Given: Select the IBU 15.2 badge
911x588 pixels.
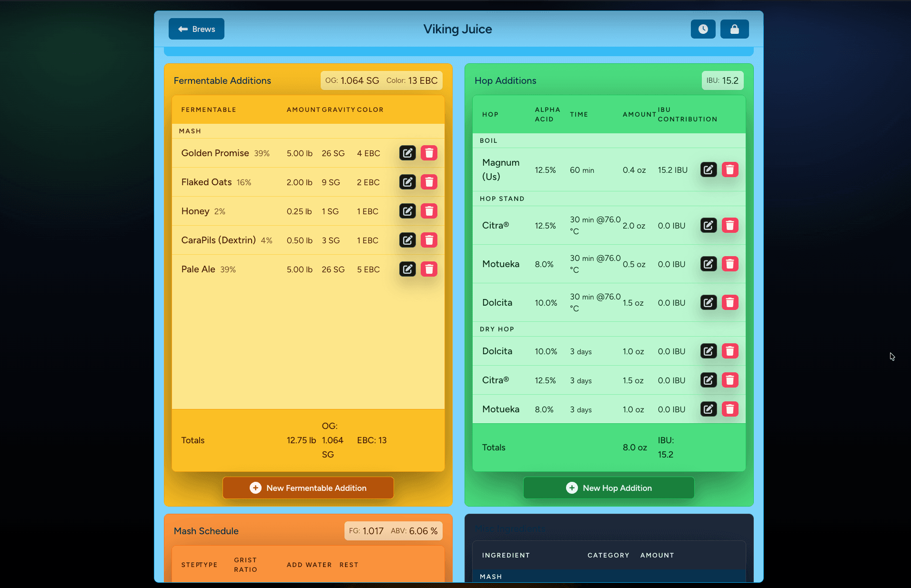Looking at the screenshot, I should point(722,80).
